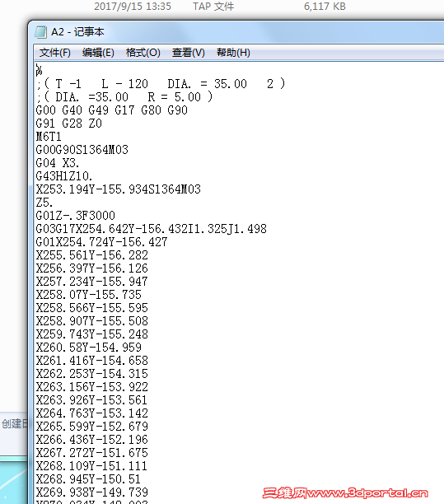The width and height of the screenshot is (444, 504).
Task: Open the 帮助(H) menu
Action: tap(233, 53)
